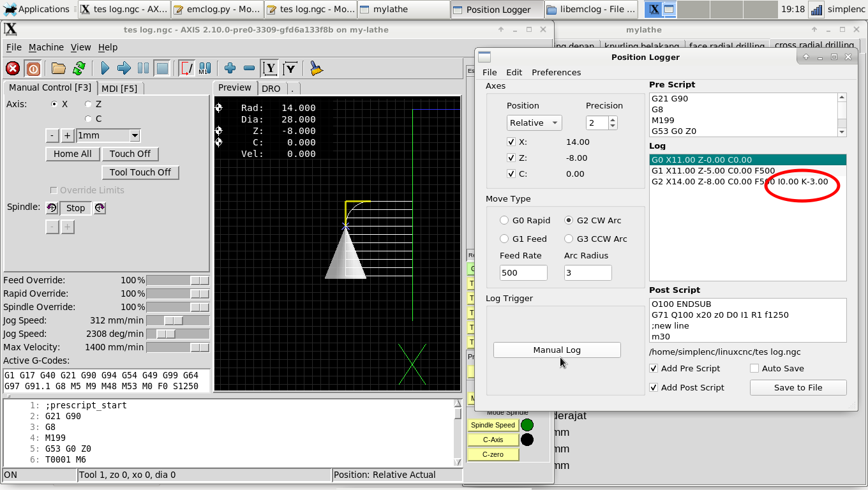Select the X axis radio button
The height and width of the screenshot is (490, 868).
tap(54, 104)
